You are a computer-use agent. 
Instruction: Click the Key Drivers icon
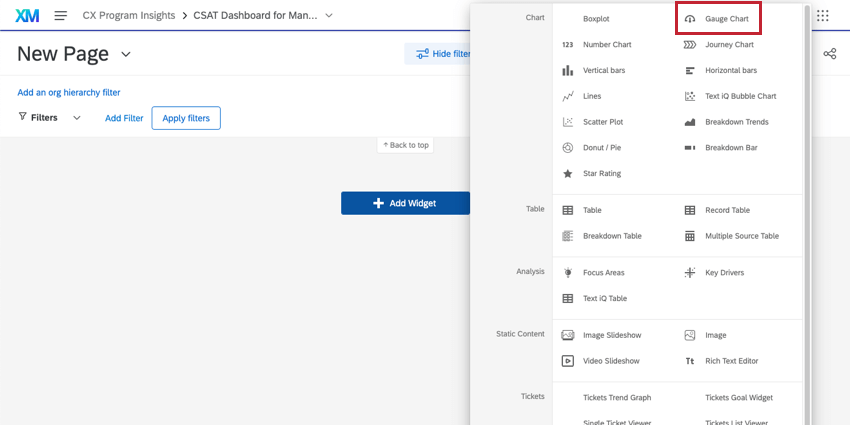[x=690, y=272]
